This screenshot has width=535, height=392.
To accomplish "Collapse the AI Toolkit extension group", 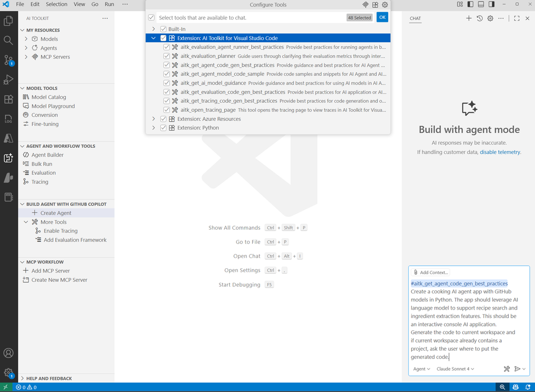I will [x=154, y=38].
